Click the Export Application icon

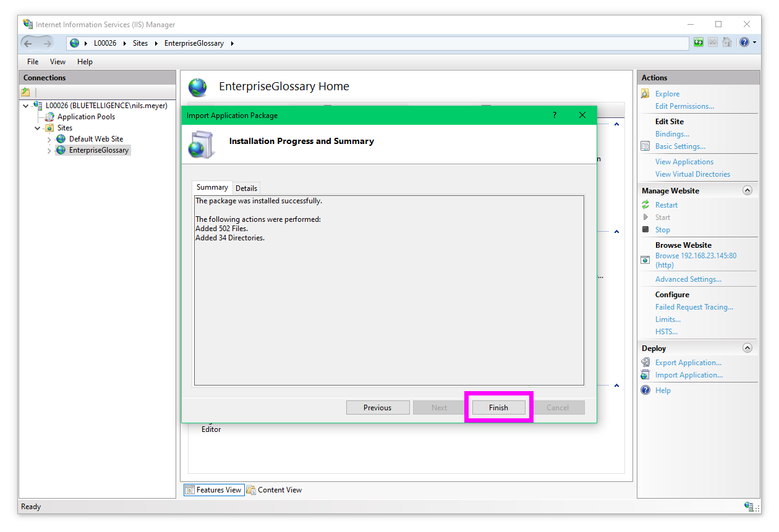pos(645,363)
